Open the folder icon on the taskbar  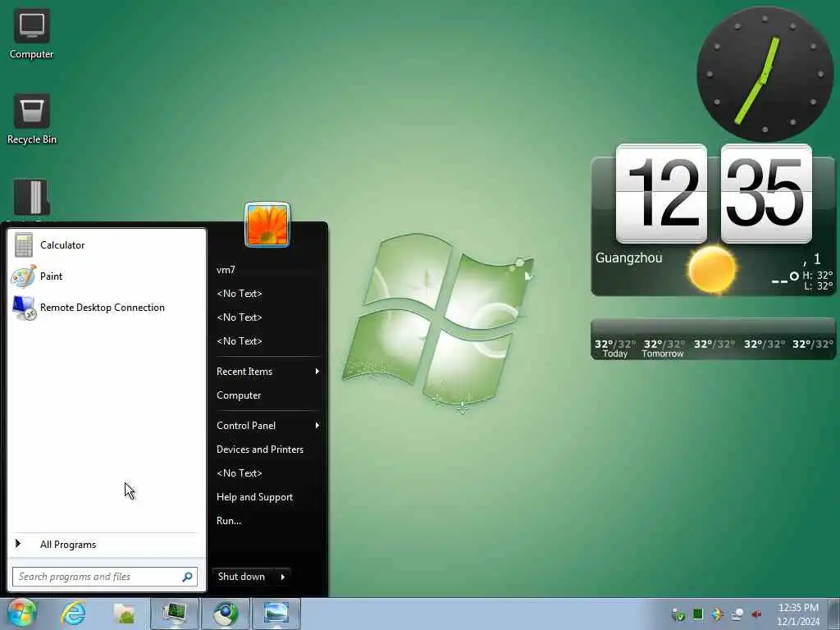point(124,614)
